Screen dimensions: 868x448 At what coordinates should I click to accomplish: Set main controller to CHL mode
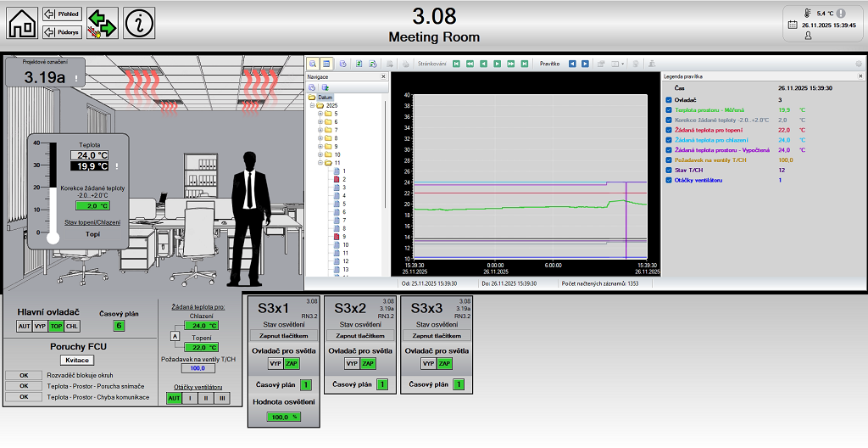pyautogui.click(x=73, y=326)
